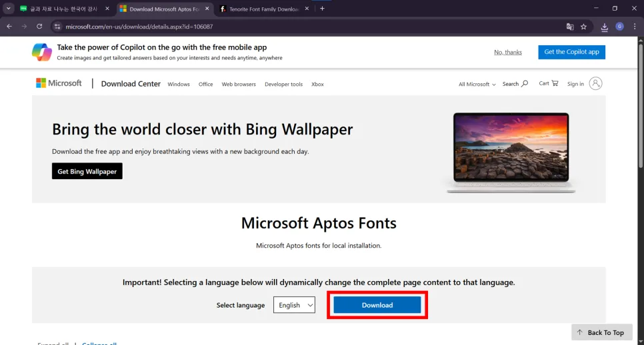This screenshot has width=644, height=345.
Task: Open the Windows menu item
Action: coord(179,84)
